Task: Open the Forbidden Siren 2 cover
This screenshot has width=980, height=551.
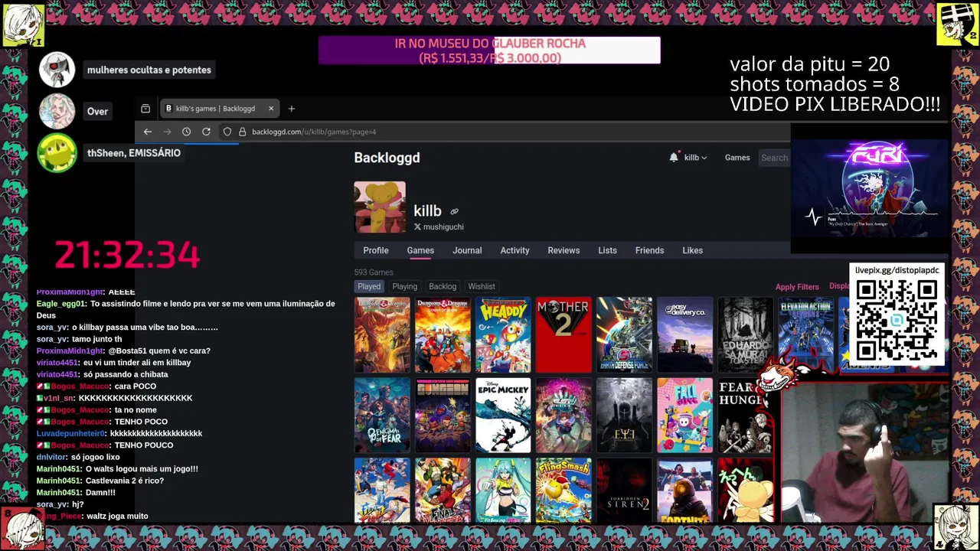Action: tap(624, 491)
